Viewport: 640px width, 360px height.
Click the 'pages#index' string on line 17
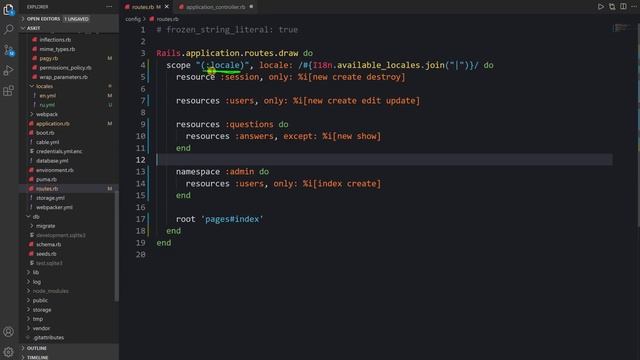[232, 219]
